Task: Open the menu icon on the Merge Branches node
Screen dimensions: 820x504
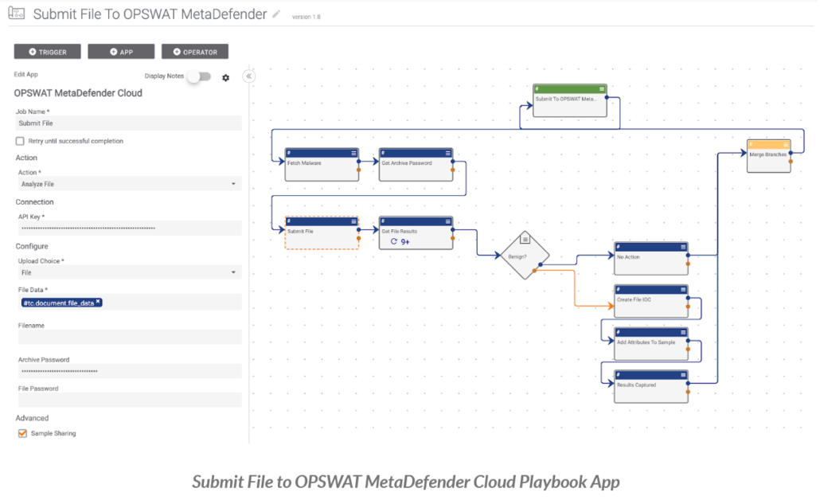Action: pyautogui.click(x=786, y=144)
